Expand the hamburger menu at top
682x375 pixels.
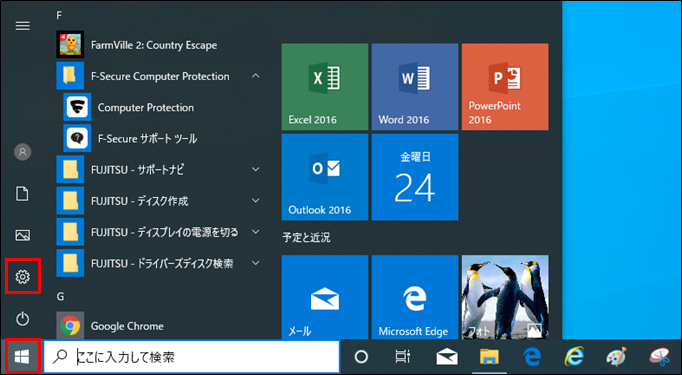point(23,26)
